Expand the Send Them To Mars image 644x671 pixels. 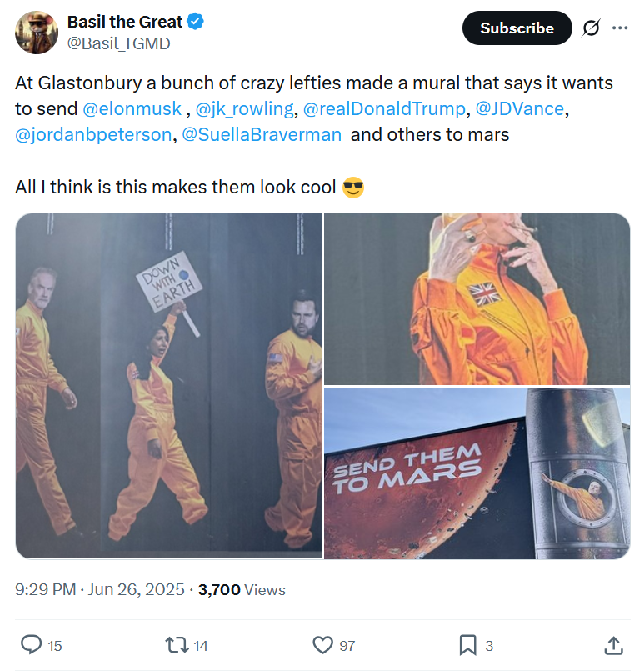[477, 473]
